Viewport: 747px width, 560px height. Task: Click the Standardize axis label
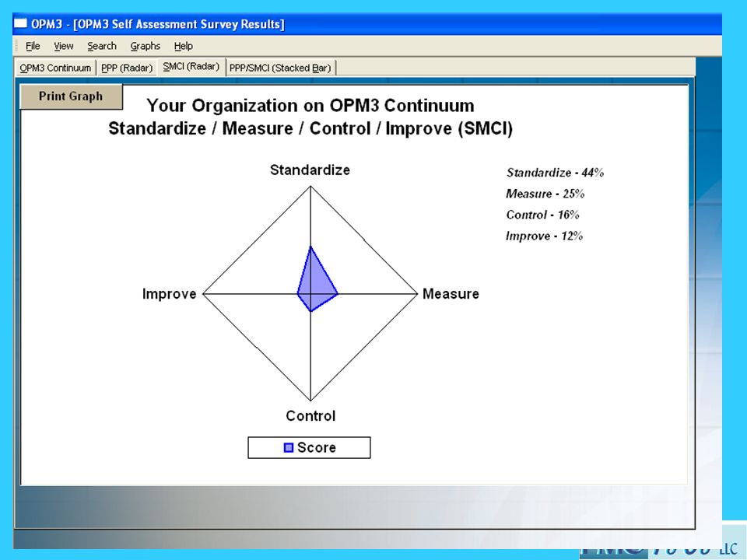310,170
